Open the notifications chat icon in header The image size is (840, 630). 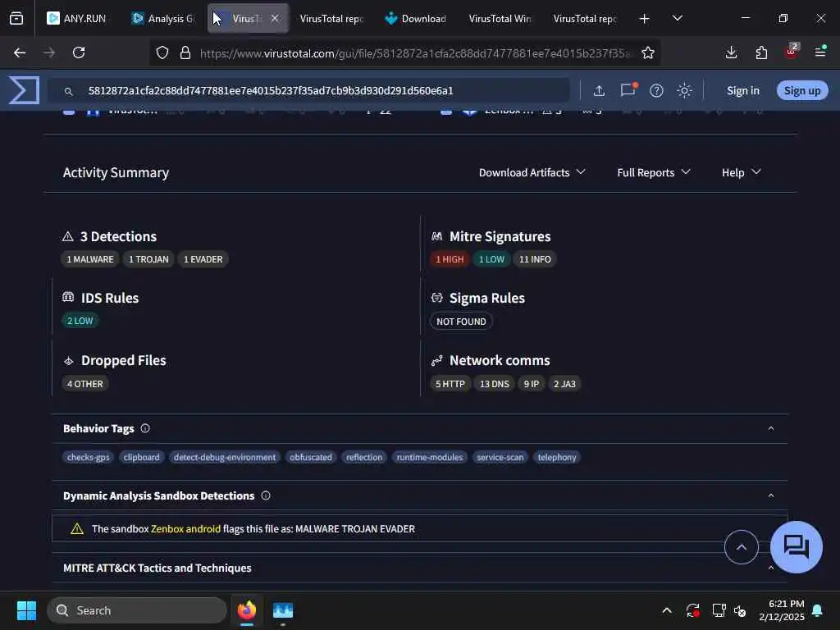coord(628,90)
